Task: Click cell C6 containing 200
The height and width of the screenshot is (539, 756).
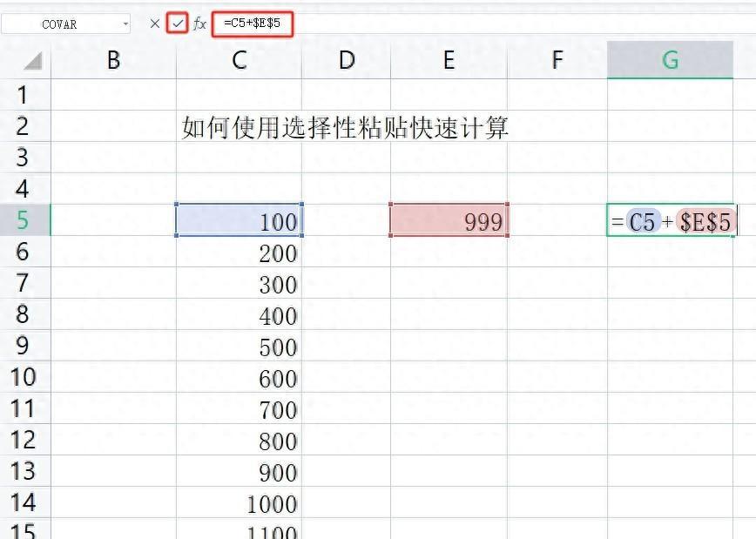Action: [x=240, y=251]
